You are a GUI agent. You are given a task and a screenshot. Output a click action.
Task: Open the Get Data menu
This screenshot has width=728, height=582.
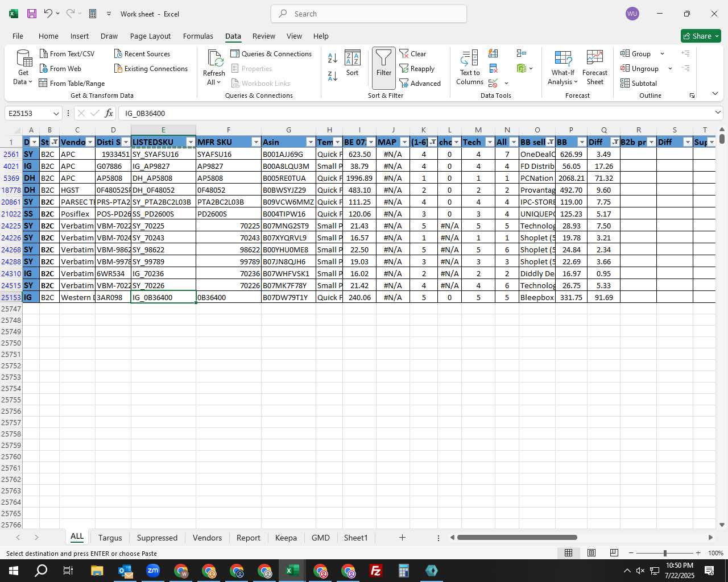click(x=23, y=68)
